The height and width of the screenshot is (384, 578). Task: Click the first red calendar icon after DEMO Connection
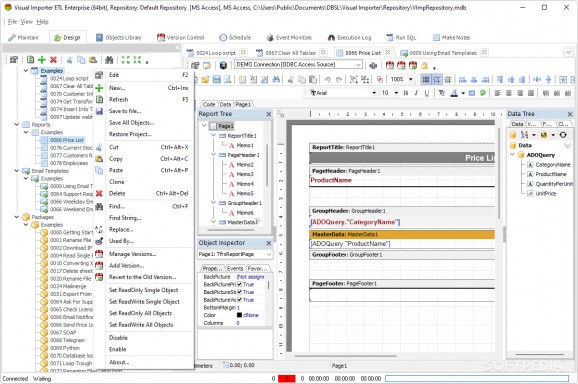point(390,66)
